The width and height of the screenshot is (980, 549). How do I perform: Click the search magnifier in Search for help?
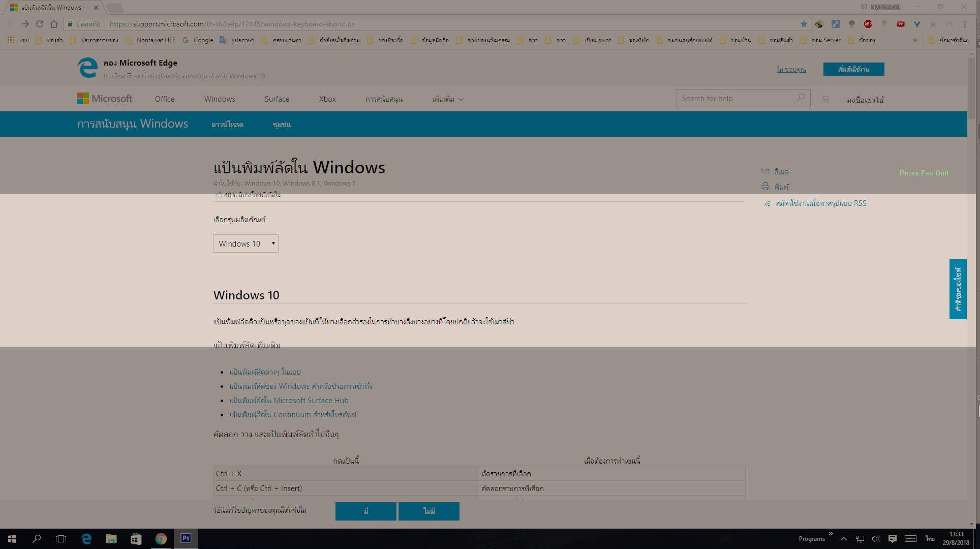(801, 98)
